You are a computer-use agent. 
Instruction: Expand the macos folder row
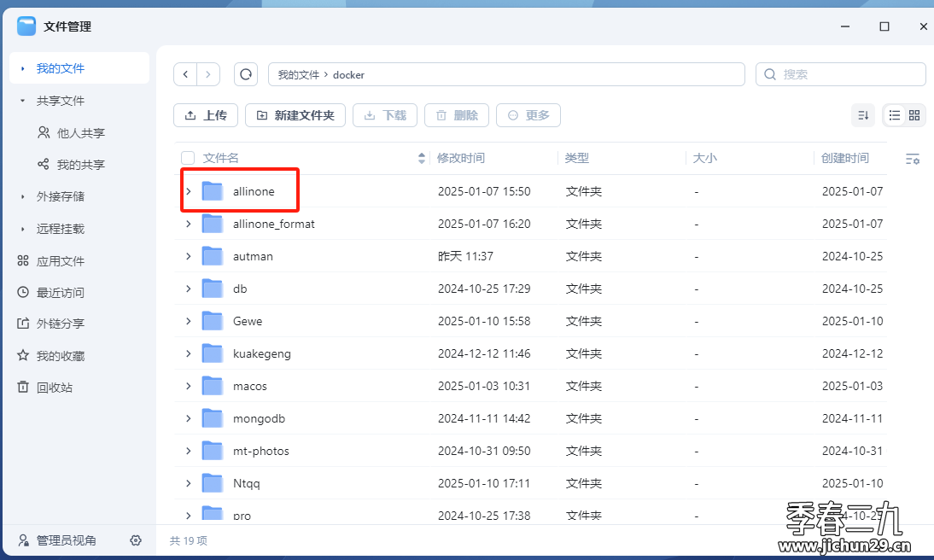coord(188,386)
